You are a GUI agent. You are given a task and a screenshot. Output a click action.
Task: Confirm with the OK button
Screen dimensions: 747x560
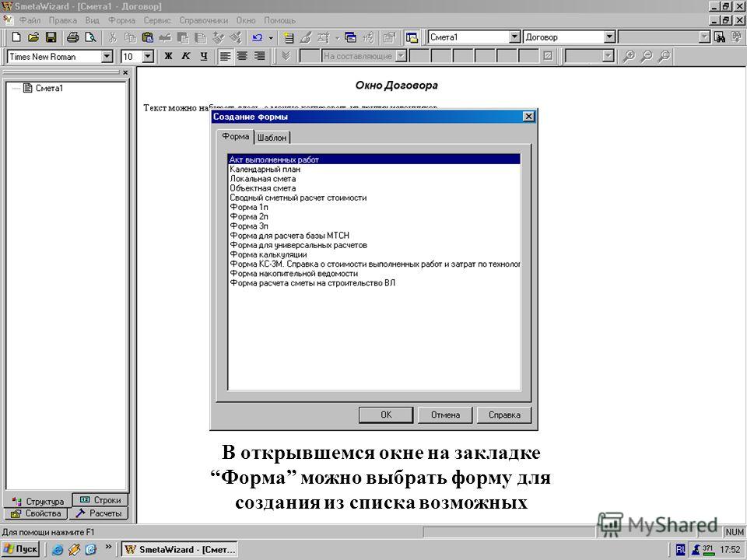coord(386,415)
